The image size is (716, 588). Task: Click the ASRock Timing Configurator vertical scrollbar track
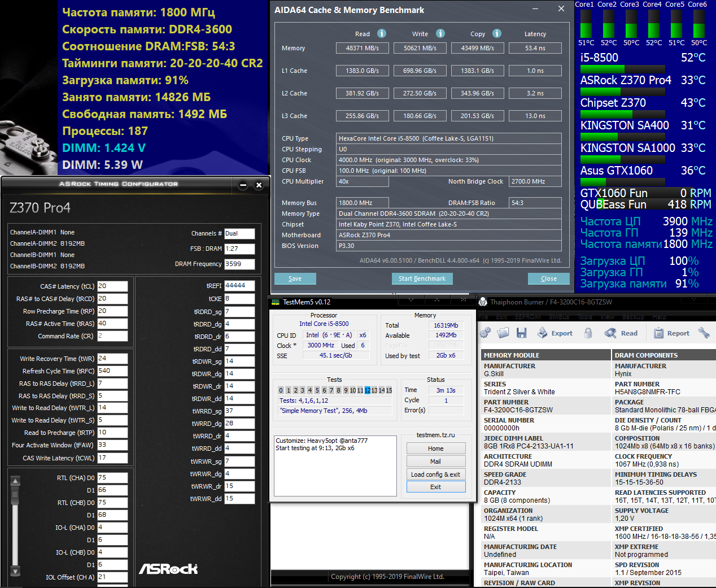(x=15, y=526)
